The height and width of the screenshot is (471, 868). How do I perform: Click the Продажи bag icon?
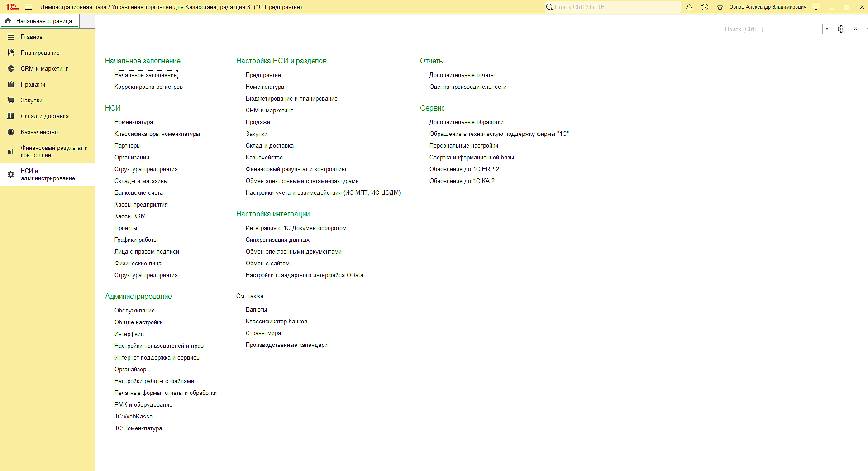pyautogui.click(x=11, y=84)
